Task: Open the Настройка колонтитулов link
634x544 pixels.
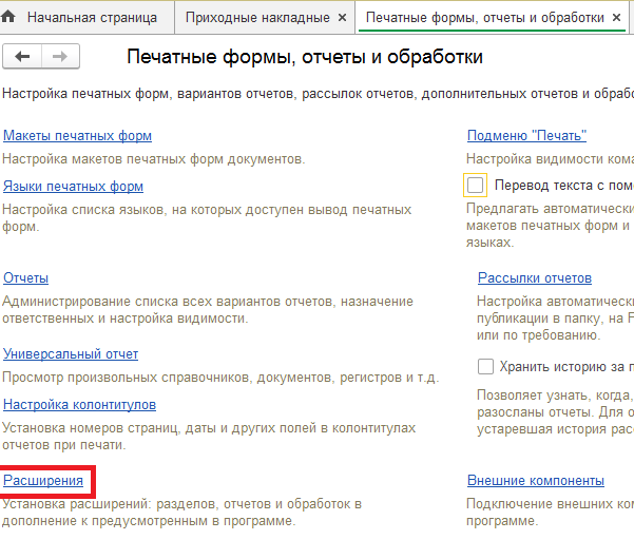Action: (x=79, y=405)
